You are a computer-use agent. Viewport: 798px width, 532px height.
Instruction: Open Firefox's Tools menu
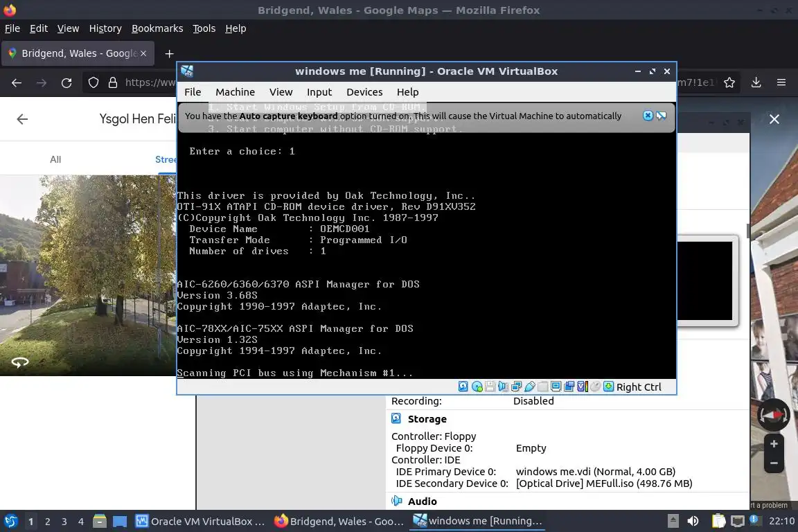tap(204, 28)
